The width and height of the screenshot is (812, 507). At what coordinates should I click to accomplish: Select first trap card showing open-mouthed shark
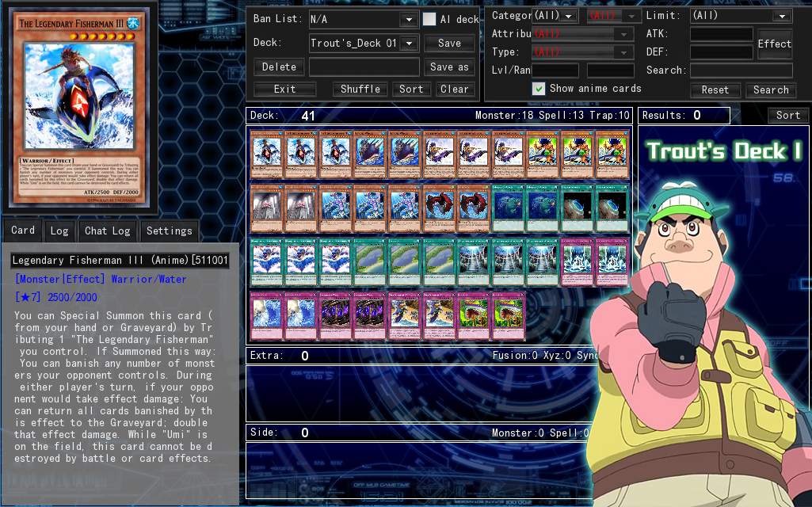(x=474, y=316)
